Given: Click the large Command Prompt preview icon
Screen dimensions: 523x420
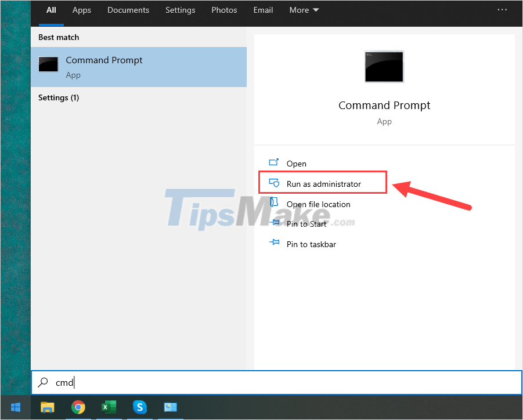Looking at the screenshot, I should click(x=384, y=66).
